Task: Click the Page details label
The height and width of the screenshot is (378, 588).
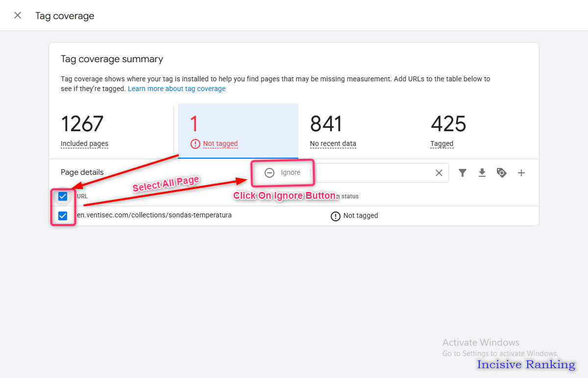Action: [82, 172]
